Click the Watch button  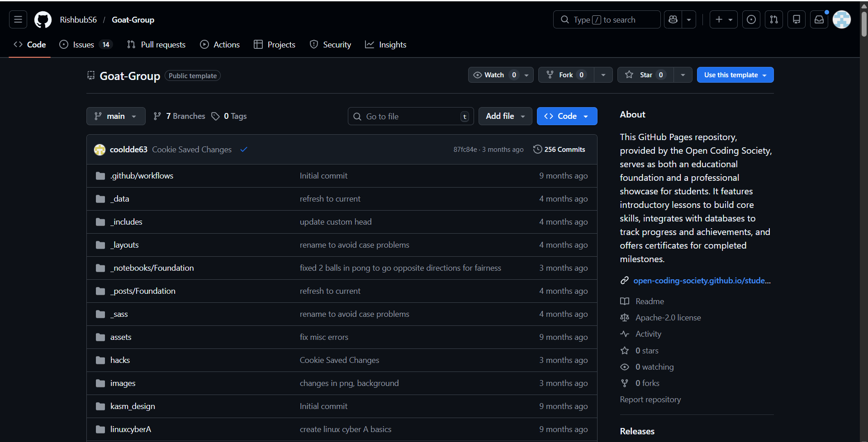(x=494, y=75)
